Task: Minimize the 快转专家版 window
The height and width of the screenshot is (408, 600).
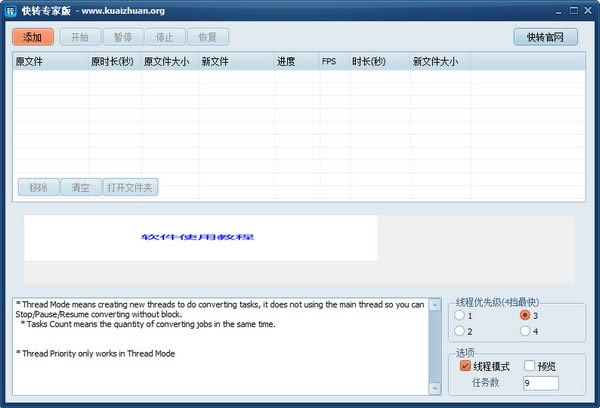Action: click(x=559, y=11)
